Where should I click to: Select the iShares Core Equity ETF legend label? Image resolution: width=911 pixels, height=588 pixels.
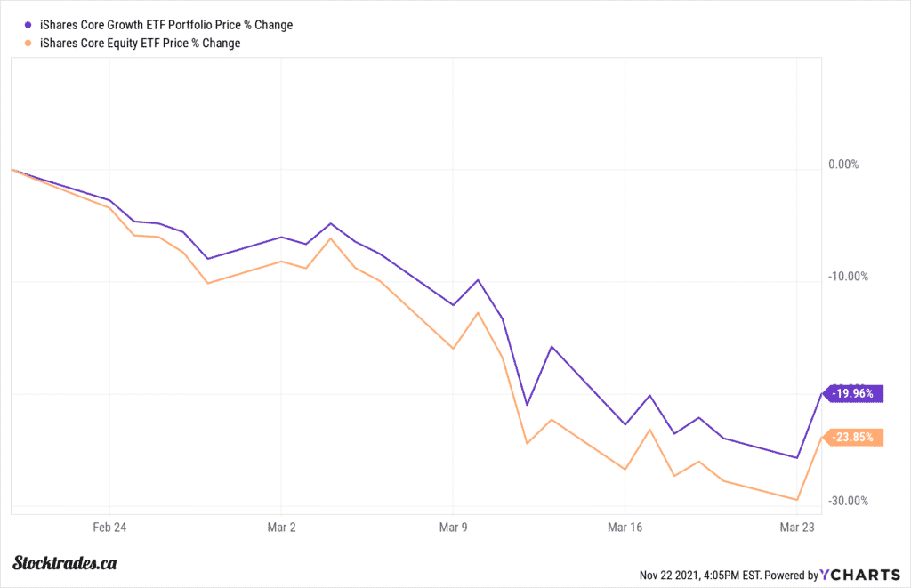tap(141, 43)
